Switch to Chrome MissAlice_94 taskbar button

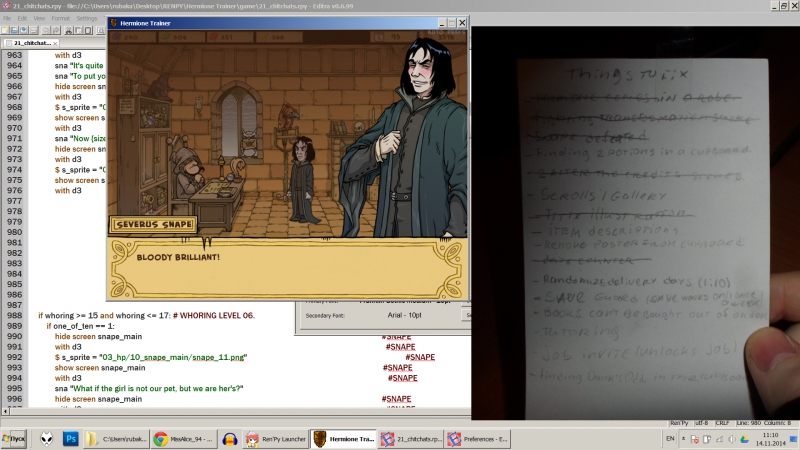pyautogui.click(x=184, y=439)
